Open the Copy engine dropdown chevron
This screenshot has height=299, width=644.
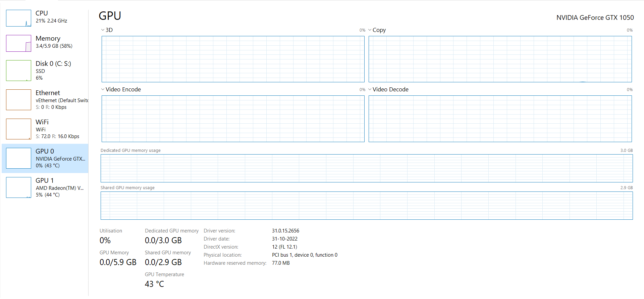coord(370,30)
